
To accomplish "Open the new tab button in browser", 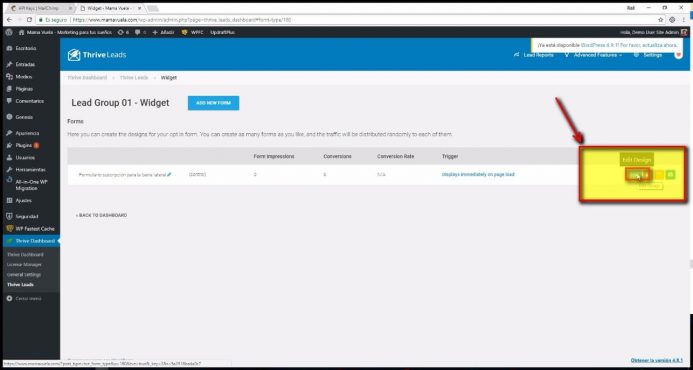I will pyautogui.click(x=153, y=8).
